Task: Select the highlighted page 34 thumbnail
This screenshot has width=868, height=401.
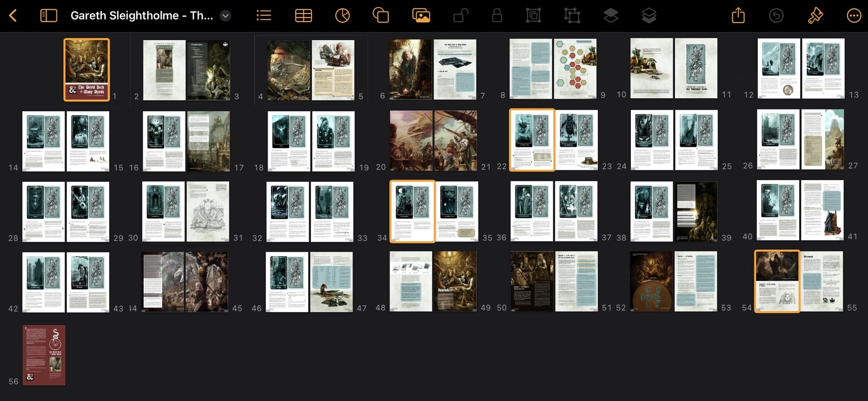Action: [x=412, y=212]
